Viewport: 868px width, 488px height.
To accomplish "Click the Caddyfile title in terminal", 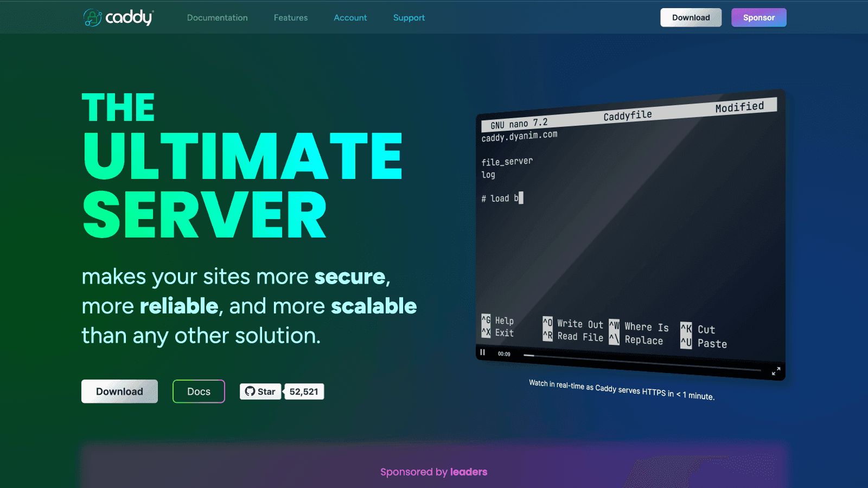I will pos(627,115).
